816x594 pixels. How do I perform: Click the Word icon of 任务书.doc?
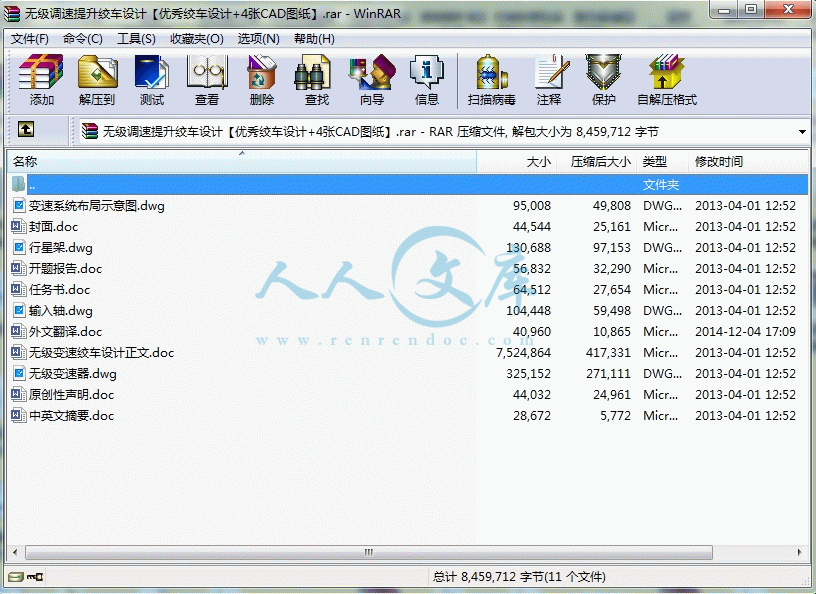(x=19, y=289)
